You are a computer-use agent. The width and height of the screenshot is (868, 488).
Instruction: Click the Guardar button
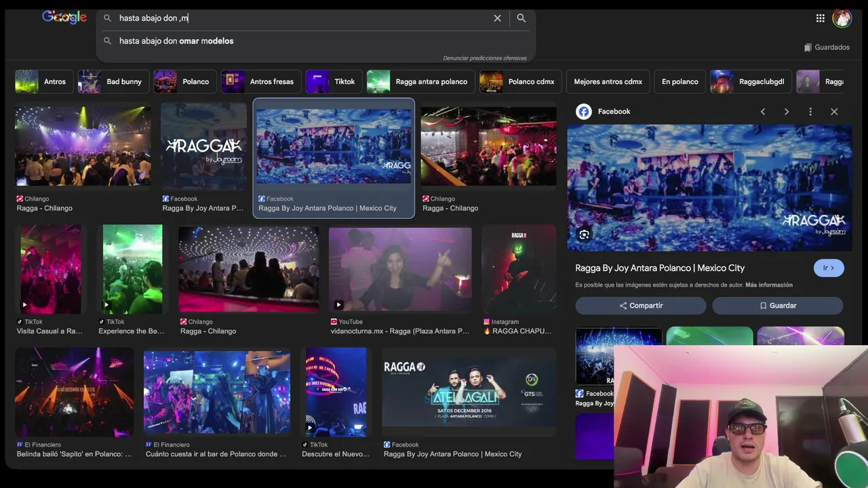[x=778, y=306]
